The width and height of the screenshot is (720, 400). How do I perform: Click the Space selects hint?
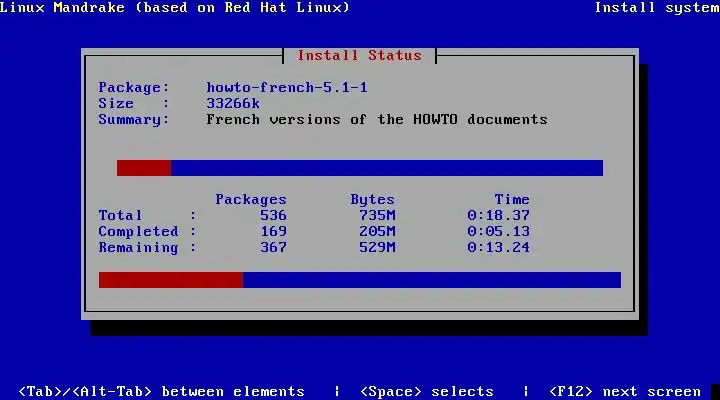(x=427, y=391)
